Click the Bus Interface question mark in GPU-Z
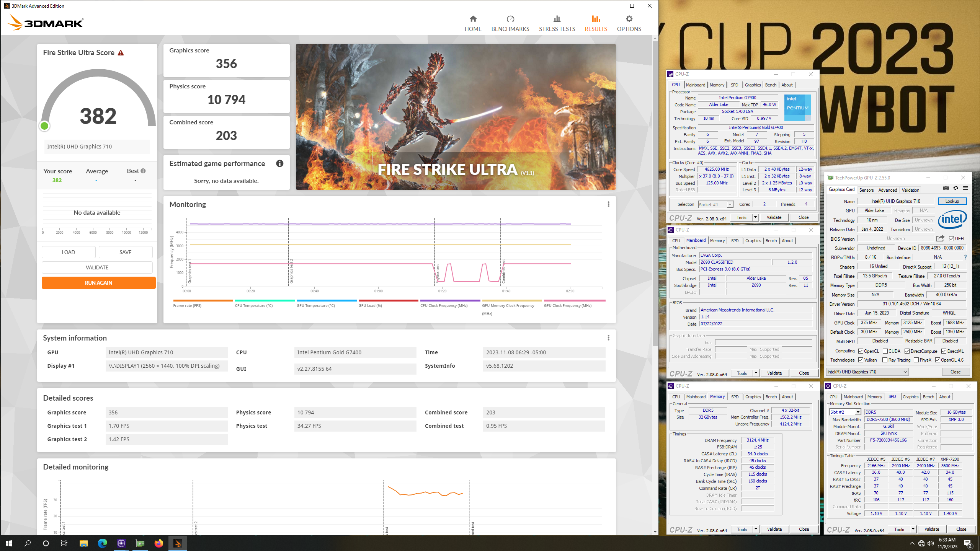This screenshot has width=980, height=551. pos(965,257)
